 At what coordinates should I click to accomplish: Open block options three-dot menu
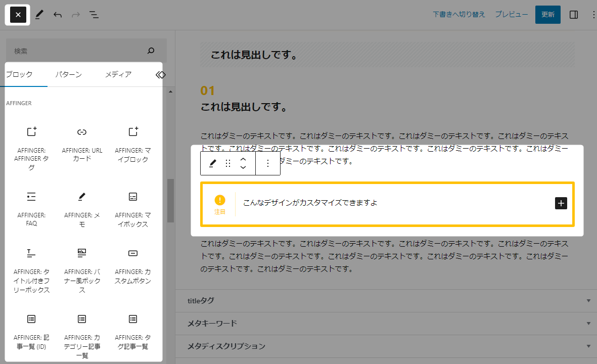[268, 163]
